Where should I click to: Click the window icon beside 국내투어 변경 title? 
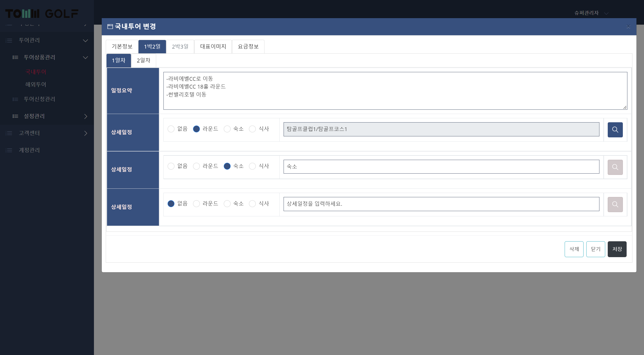pos(110,27)
